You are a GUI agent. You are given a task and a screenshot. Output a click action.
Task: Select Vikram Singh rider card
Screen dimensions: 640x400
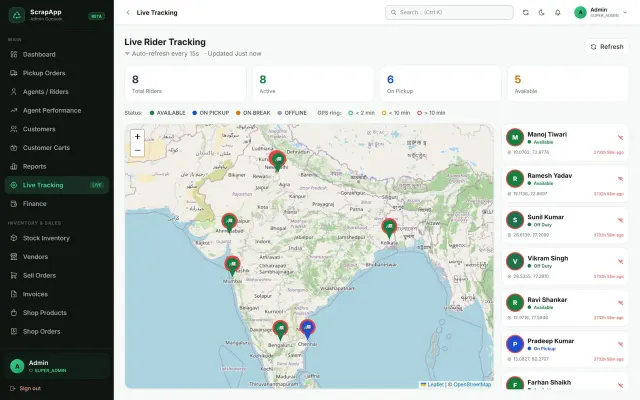(565, 266)
